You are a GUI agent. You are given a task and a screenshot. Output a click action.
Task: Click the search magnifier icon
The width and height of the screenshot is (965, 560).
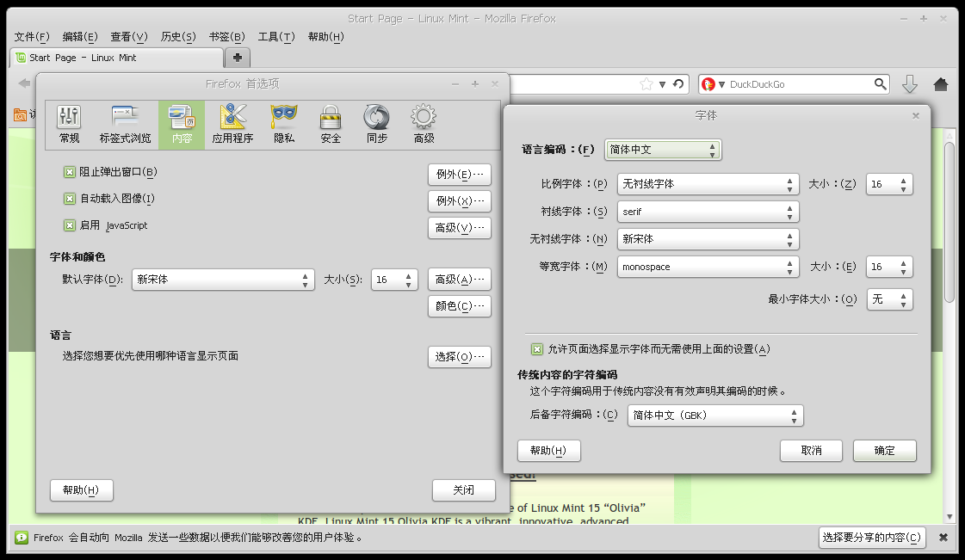880,83
